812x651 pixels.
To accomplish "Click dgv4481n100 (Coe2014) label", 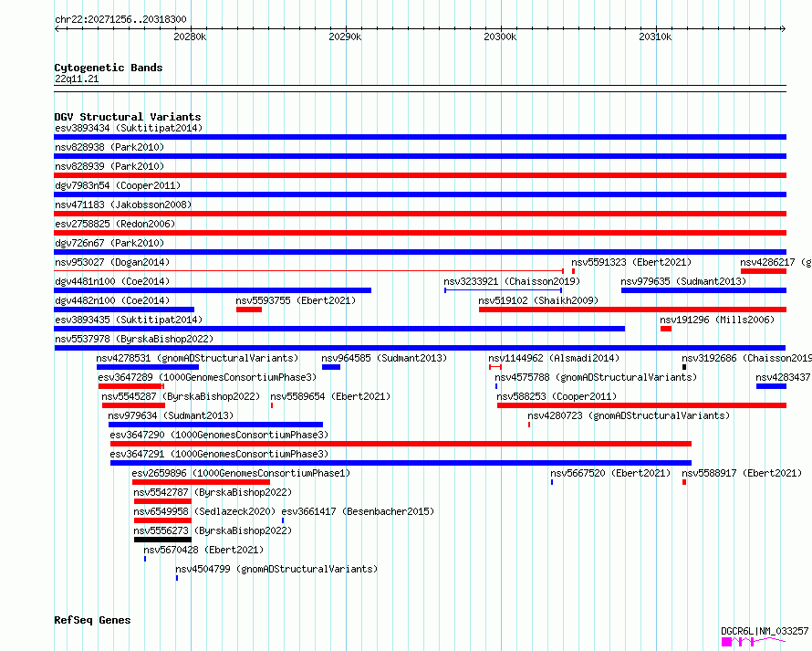I will point(112,281).
